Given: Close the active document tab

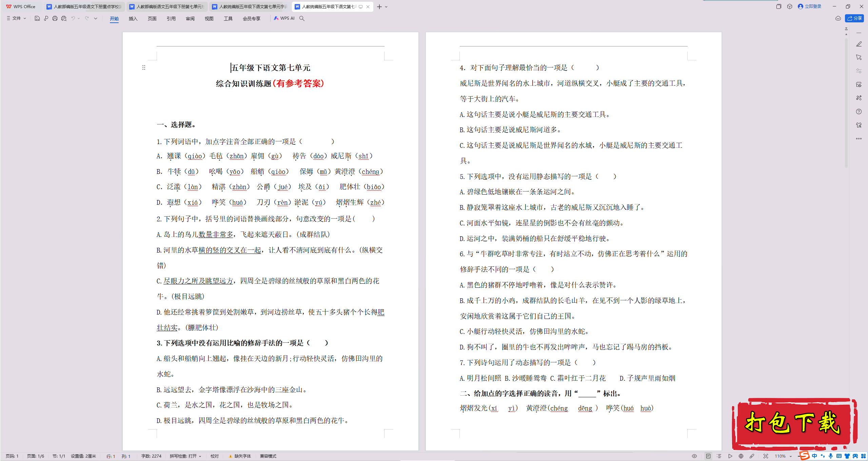Looking at the screenshot, I should point(368,7).
